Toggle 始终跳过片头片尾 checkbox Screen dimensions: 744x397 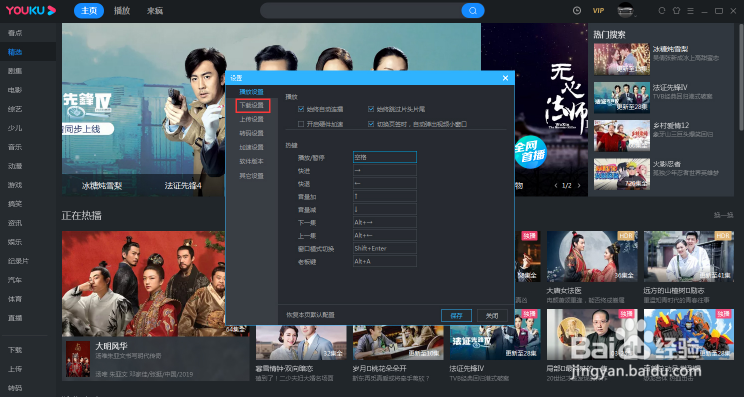tap(371, 109)
